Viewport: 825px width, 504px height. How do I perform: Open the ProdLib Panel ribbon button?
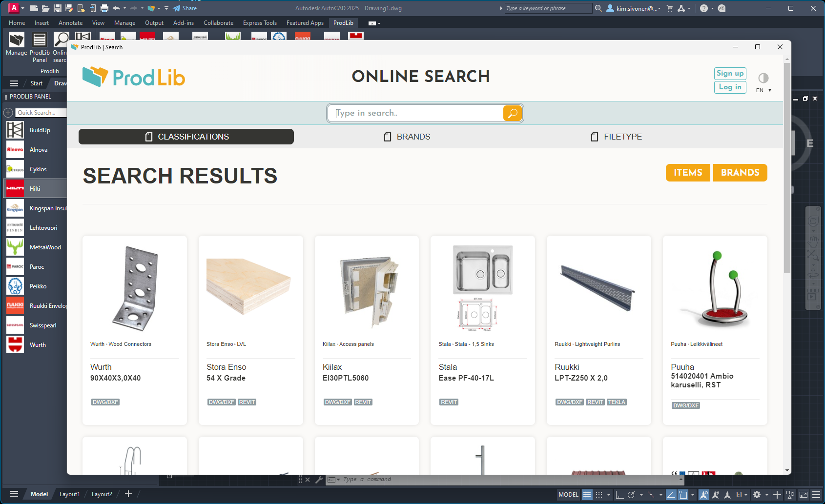pyautogui.click(x=40, y=47)
